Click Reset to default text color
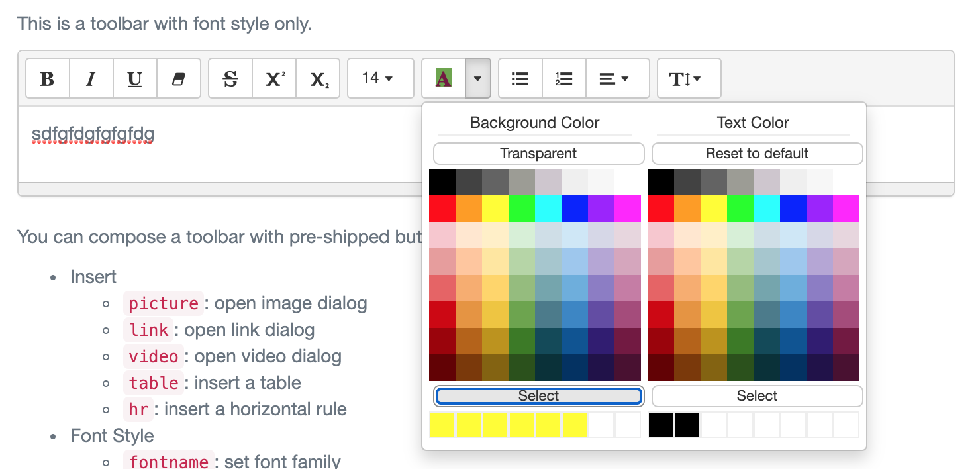The image size is (980, 469). [x=757, y=154]
